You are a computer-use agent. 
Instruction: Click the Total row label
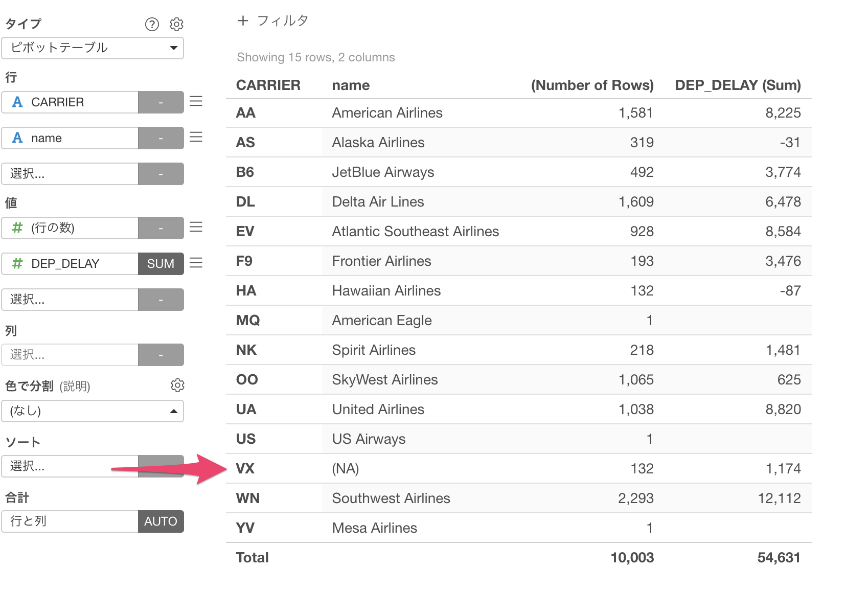tap(252, 558)
